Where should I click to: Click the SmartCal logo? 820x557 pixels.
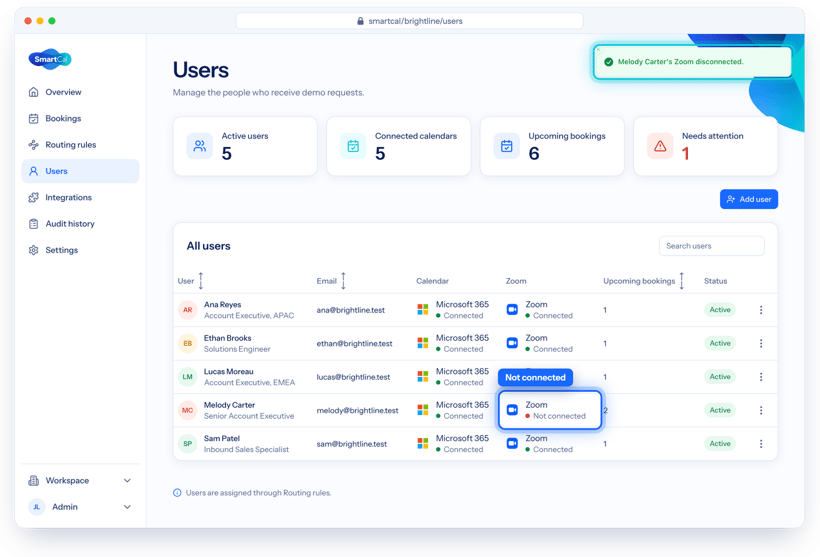(50, 59)
